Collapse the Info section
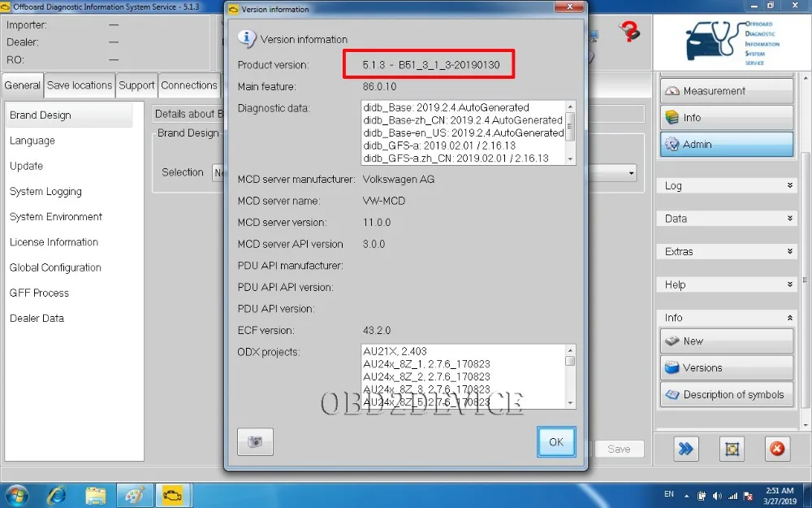Image resolution: width=812 pixels, height=508 pixels. 727,317
